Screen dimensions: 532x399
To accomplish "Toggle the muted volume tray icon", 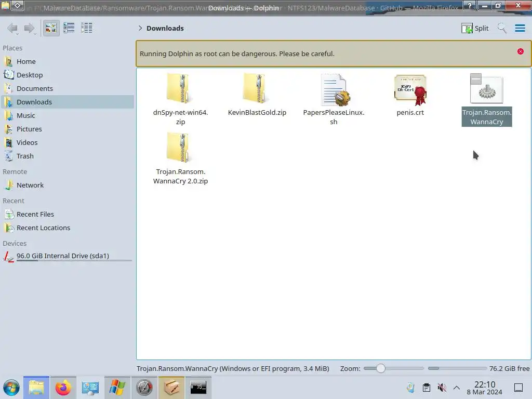I will point(442,388).
